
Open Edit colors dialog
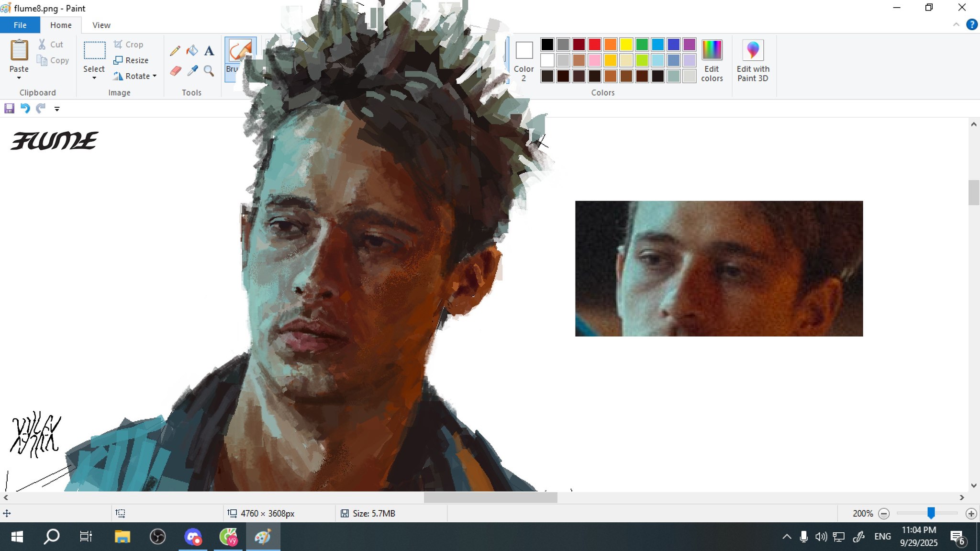712,61
